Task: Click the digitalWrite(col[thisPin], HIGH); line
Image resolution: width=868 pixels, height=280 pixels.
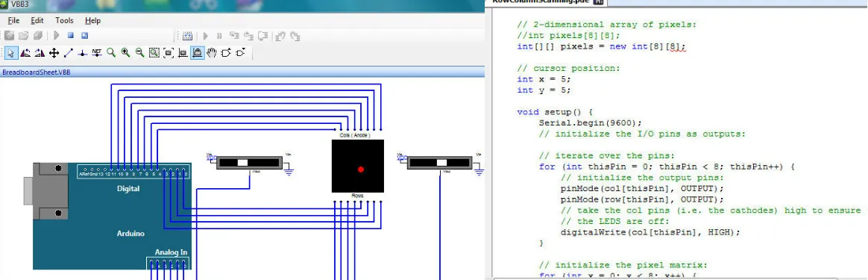Action: coord(650,232)
